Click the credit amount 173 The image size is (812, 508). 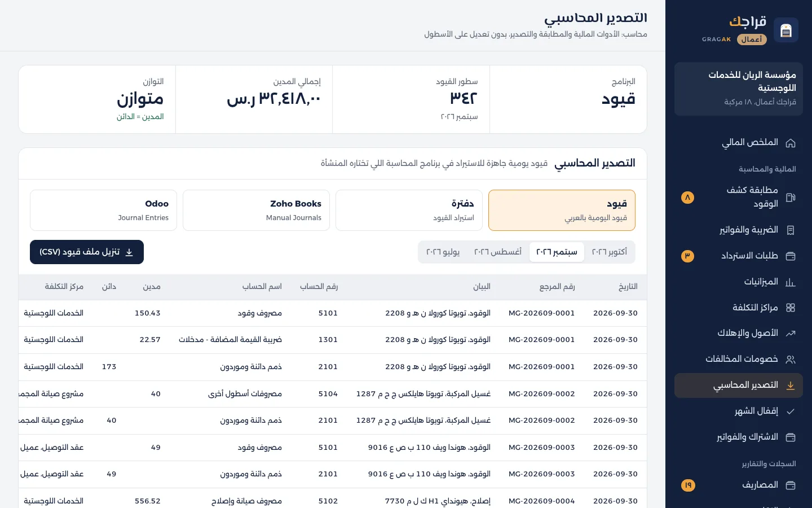[x=109, y=367]
